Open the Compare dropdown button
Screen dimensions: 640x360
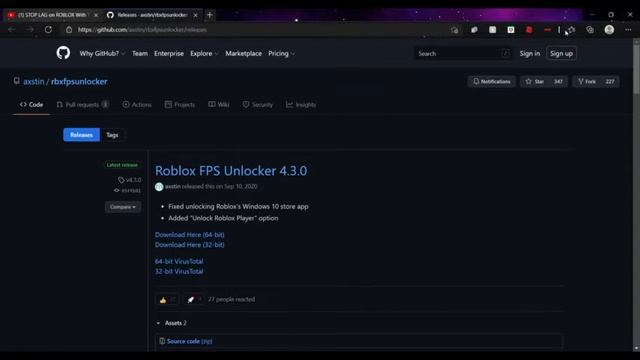click(123, 207)
